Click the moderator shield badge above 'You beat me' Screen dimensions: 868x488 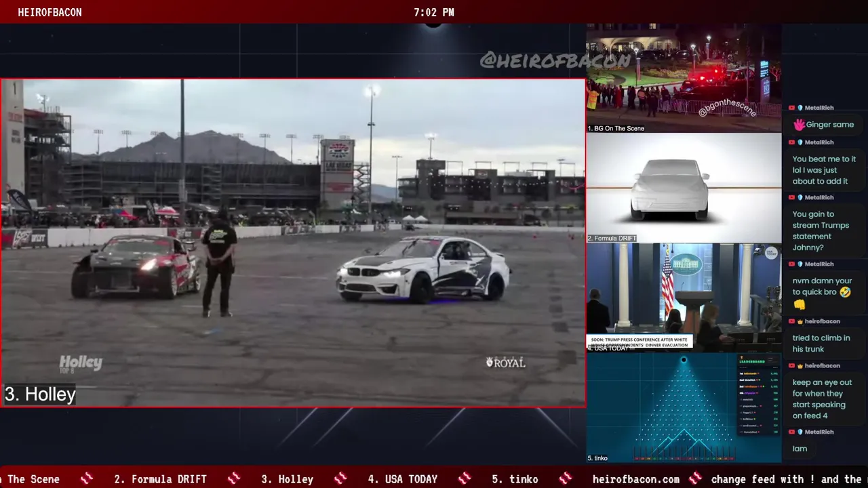[x=800, y=142]
